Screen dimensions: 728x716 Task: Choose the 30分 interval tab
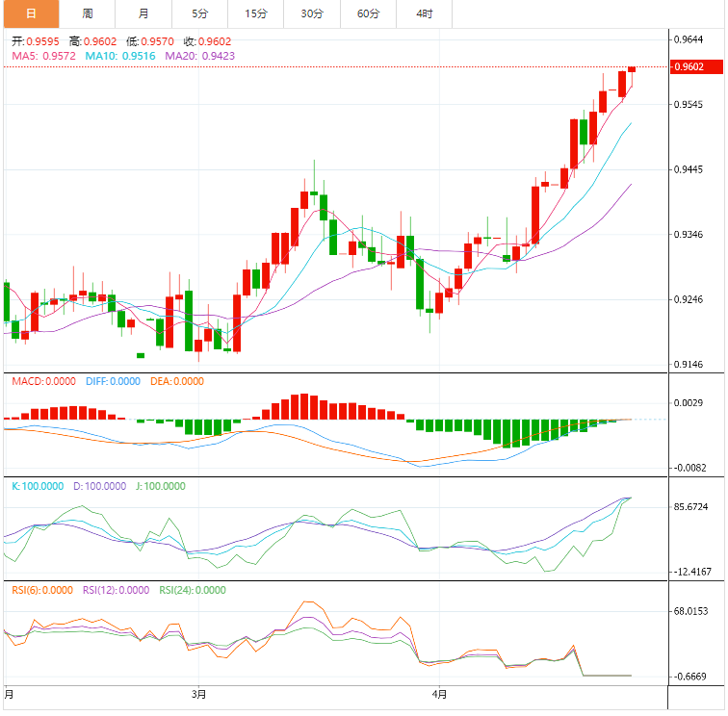tap(312, 13)
